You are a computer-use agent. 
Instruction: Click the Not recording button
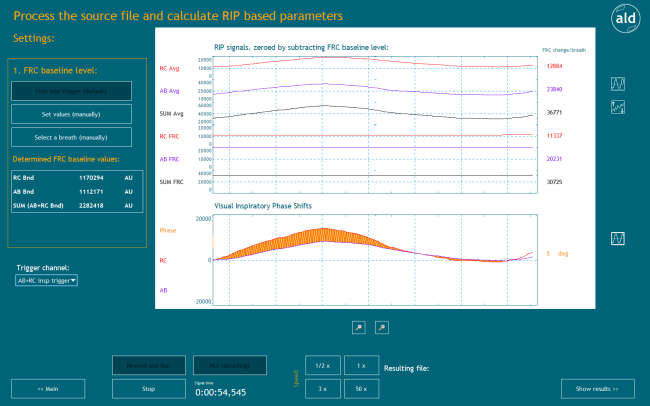click(230, 366)
